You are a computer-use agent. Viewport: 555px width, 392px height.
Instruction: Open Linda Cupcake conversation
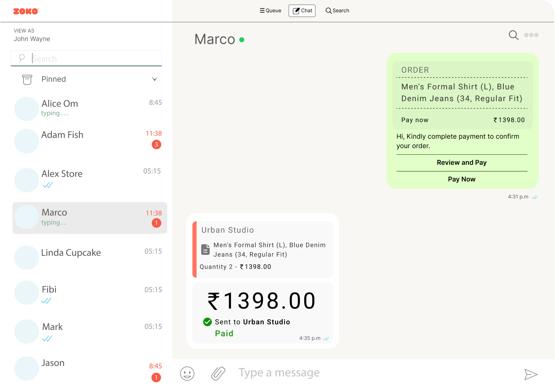(90, 257)
